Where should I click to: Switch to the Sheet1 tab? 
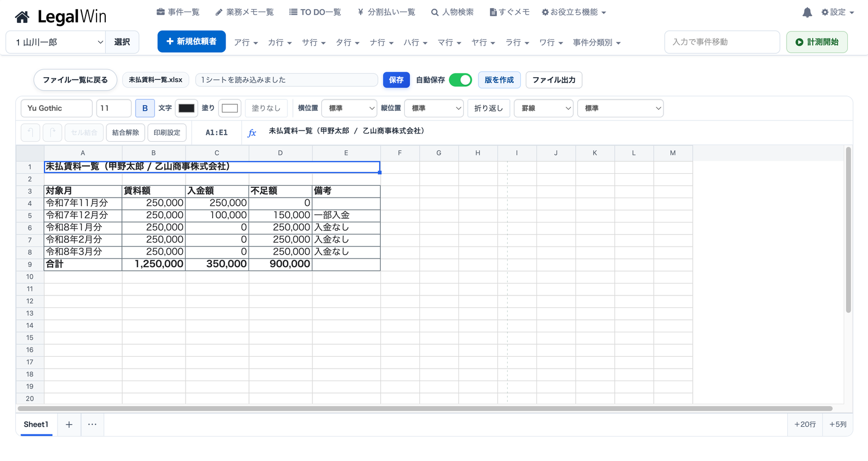tap(36, 425)
